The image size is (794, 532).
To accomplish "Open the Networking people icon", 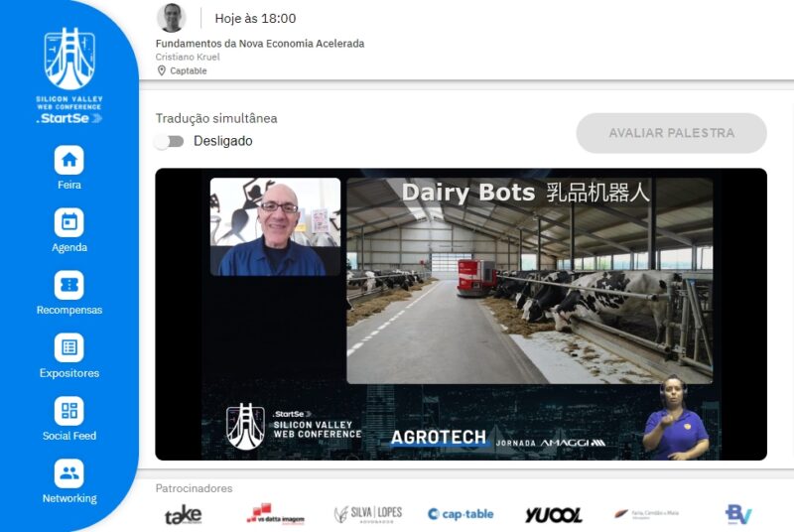I will pyautogui.click(x=69, y=472).
